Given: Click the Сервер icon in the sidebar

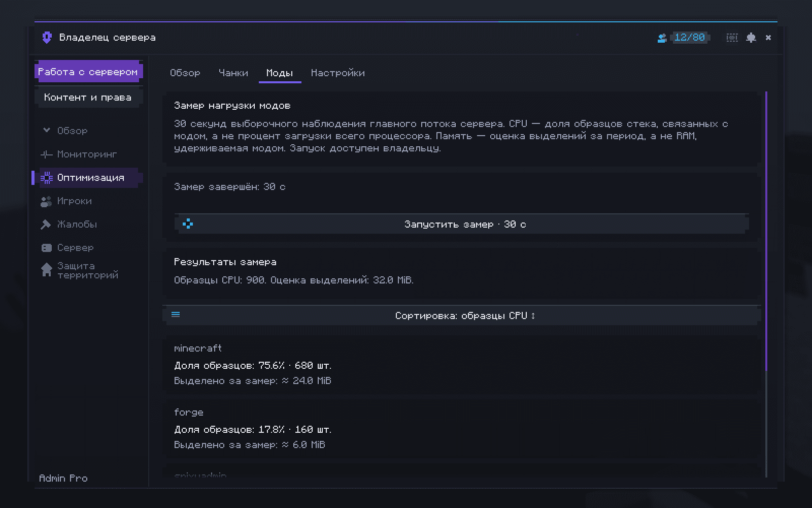Looking at the screenshot, I should tap(46, 248).
